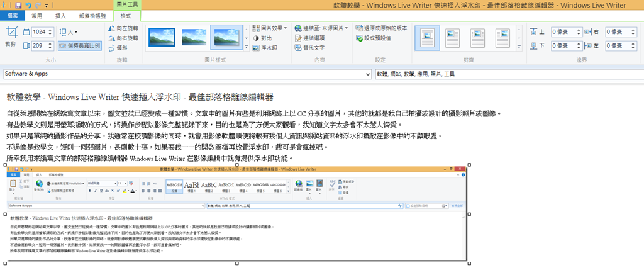Image resolution: width=644 pixels, height=270 pixels.
Task: Select fourth alignment option image on right
Action: [x=502, y=37]
